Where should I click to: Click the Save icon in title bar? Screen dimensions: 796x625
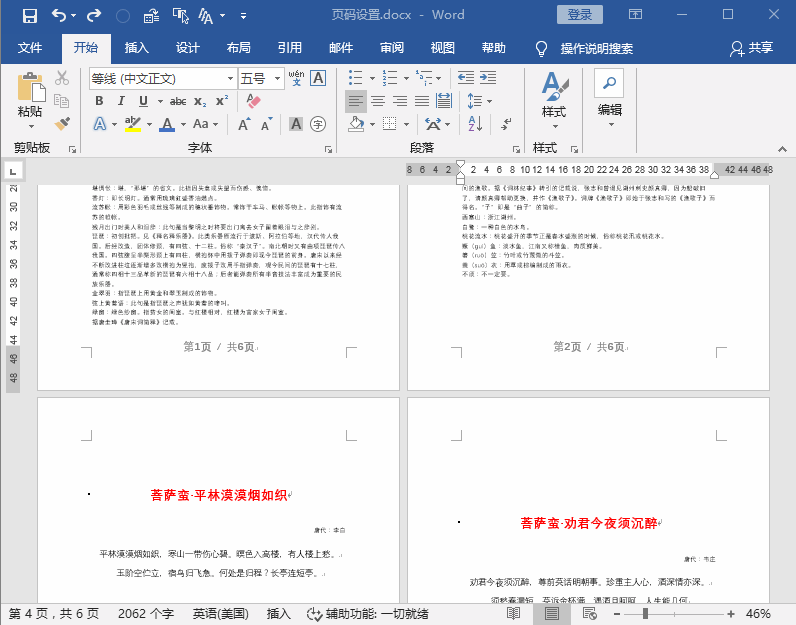[29, 16]
